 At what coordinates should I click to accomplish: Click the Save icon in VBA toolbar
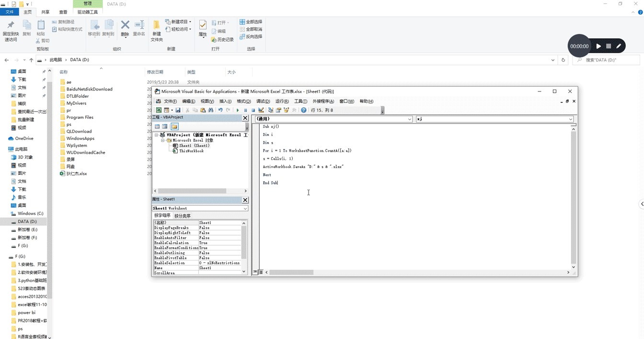(178, 110)
